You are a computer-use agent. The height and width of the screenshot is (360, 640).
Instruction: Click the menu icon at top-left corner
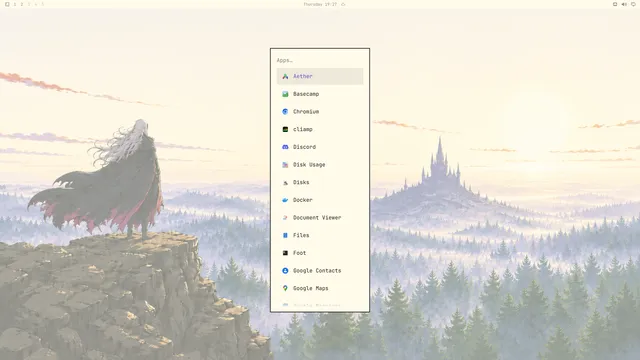click(7, 4)
